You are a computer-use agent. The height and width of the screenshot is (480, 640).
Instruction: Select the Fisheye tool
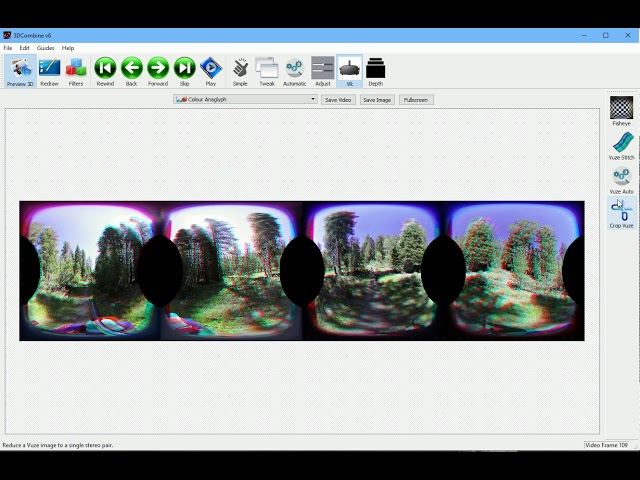coord(621,111)
